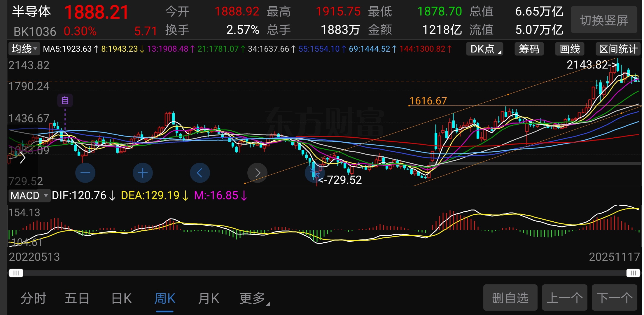The image size is (644, 315).
Task: Switch to the 月K tab
Action: point(209,298)
